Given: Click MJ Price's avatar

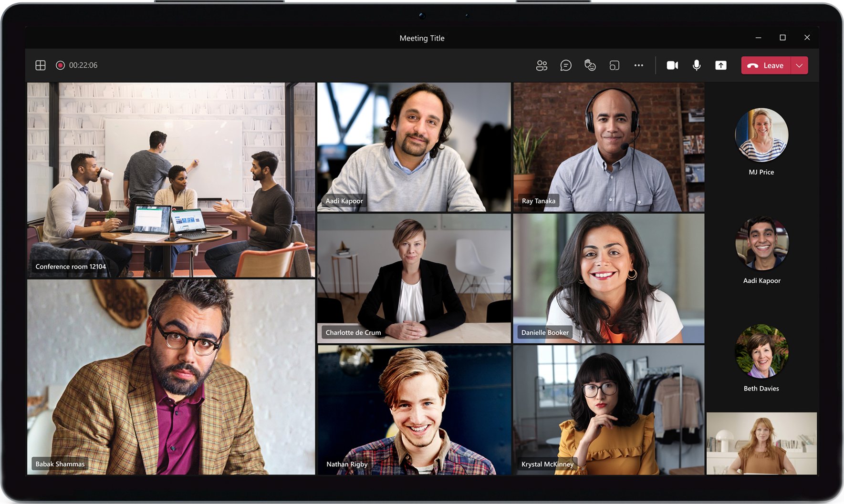Looking at the screenshot, I should pos(761,135).
